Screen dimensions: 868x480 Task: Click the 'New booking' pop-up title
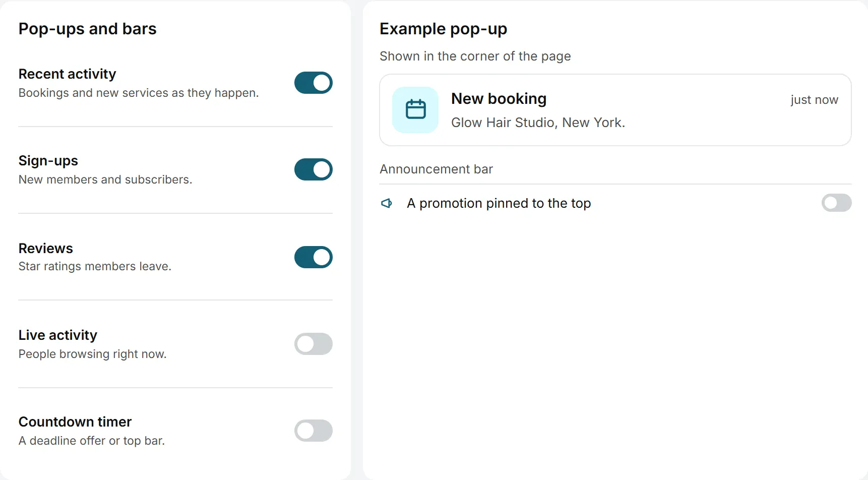pyautogui.click(x=499, y=99)
